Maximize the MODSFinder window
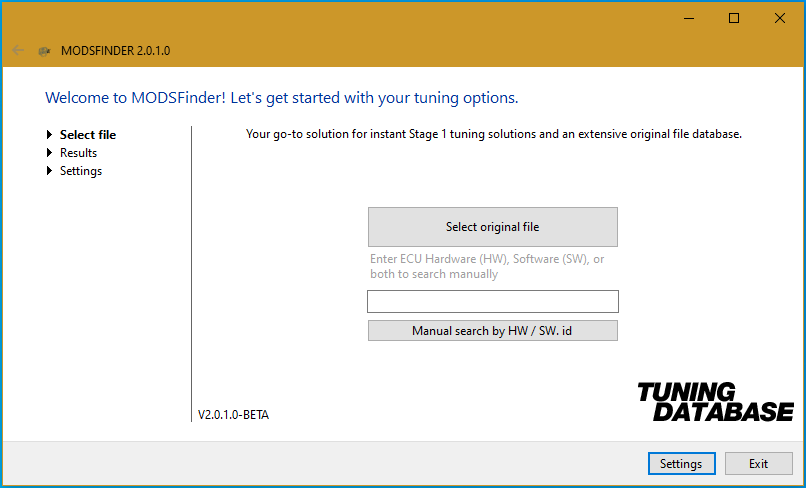Screen dimensions: 806x488 [734, 19]
